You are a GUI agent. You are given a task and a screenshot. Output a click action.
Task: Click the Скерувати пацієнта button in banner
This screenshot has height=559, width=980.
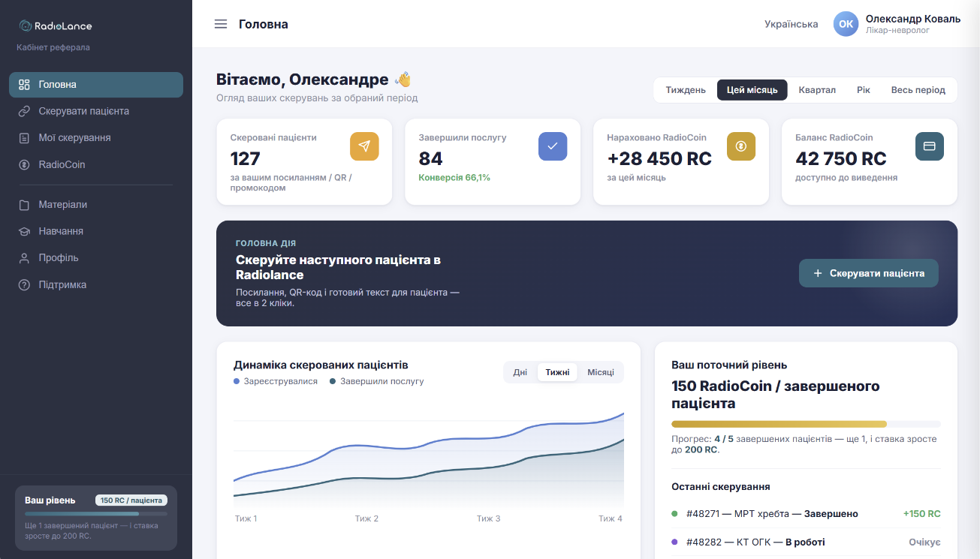pos(869,274)
